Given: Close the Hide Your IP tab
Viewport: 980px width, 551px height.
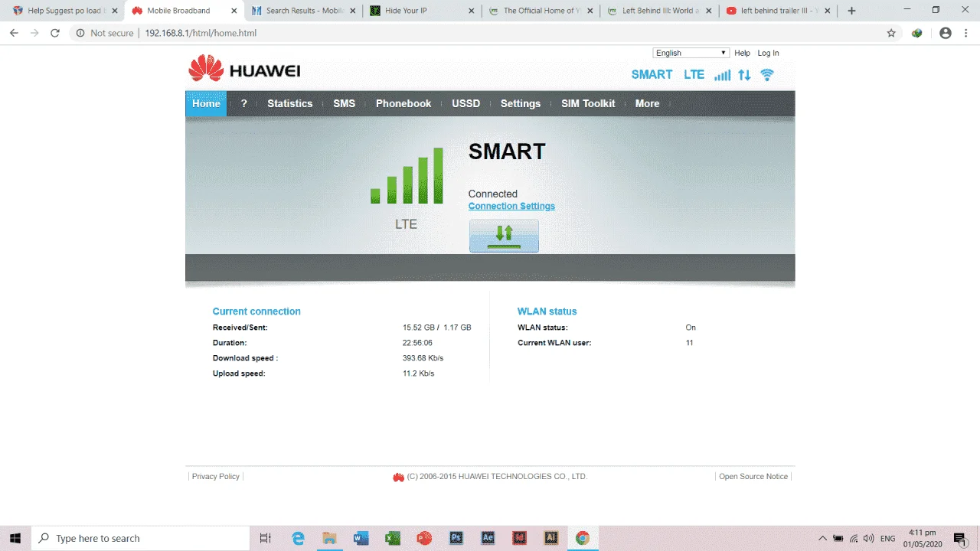Looking at the screenshot, I should point(472,11).
